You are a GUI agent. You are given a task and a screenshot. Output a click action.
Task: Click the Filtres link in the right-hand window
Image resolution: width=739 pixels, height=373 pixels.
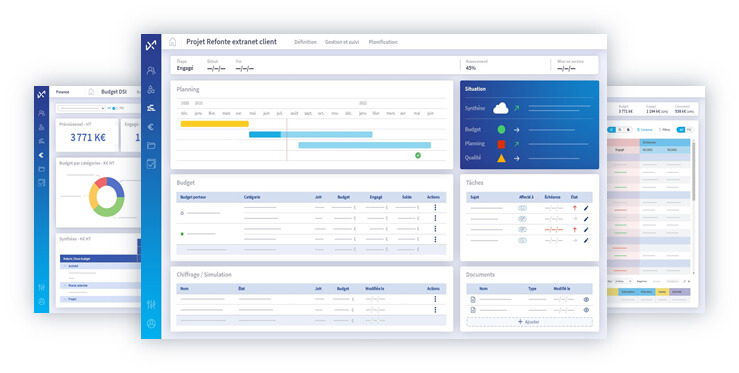pyautogui.click(x=665, y=130)
